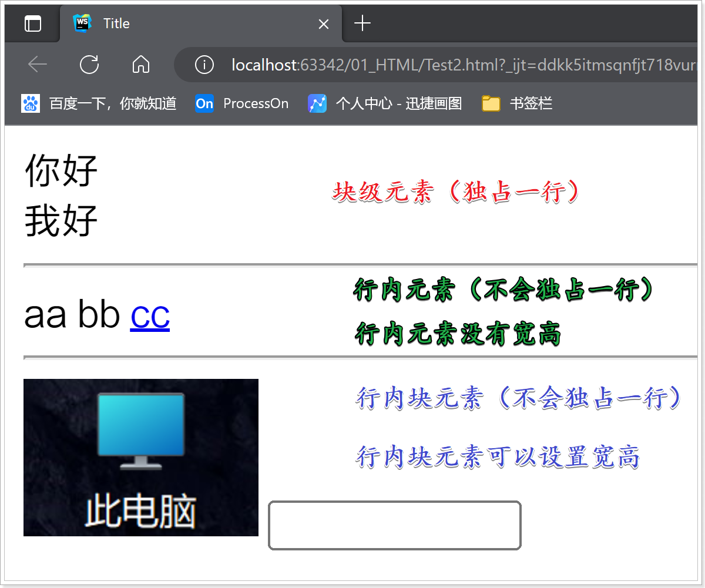Screen dimensions: 705x588
Task: Click the empty text input box on page
Action: 394,525
